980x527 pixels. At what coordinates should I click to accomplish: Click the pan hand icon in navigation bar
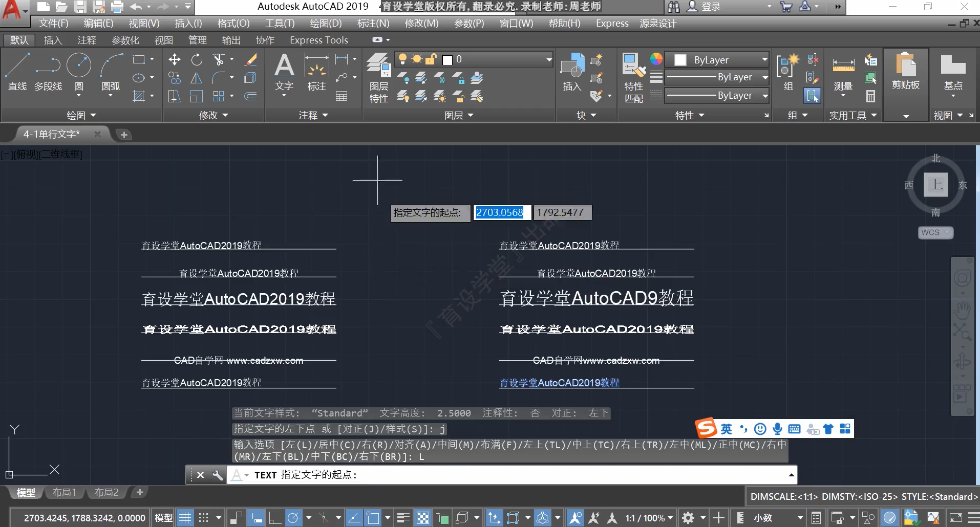coord(962,310)
